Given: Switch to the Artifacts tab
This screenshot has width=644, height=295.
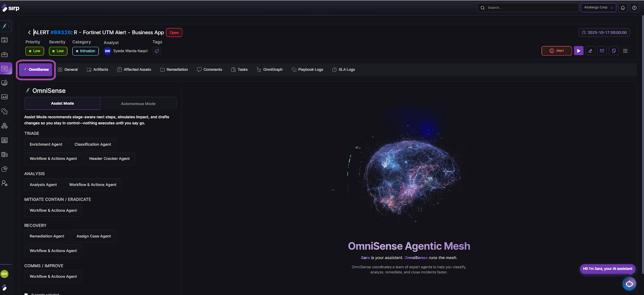Looking at the screenshot, I should pyautogui.click(x=97, y=70).
